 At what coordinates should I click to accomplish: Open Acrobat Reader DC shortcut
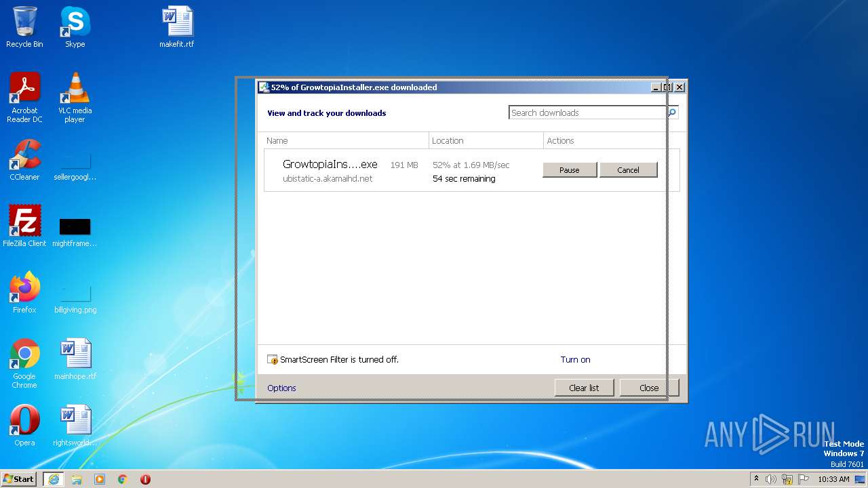pyautogui.click(x=24, y=97)
